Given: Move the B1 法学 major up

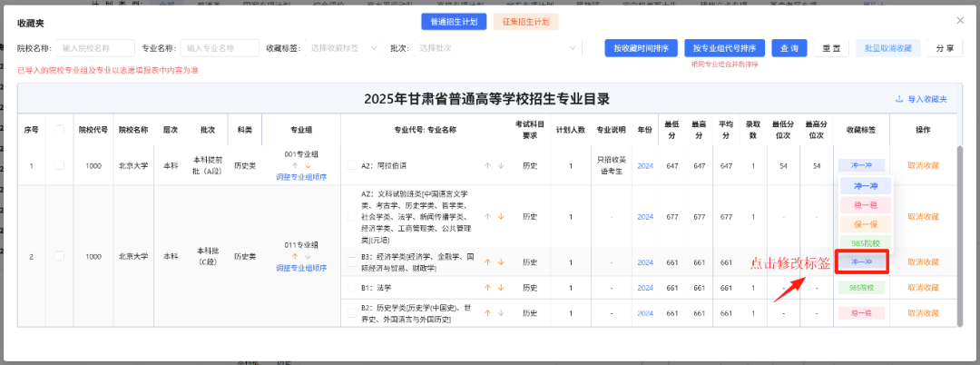Looking at the screenshot, I should click(x=487, y=287).
